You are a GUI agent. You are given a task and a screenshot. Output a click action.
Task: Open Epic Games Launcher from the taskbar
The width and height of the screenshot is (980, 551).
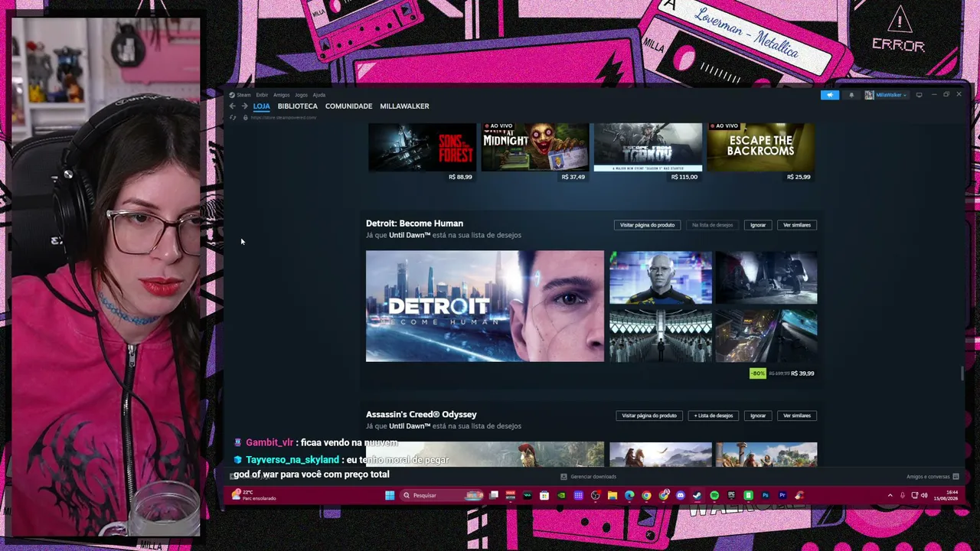click(x=731, y=496)
